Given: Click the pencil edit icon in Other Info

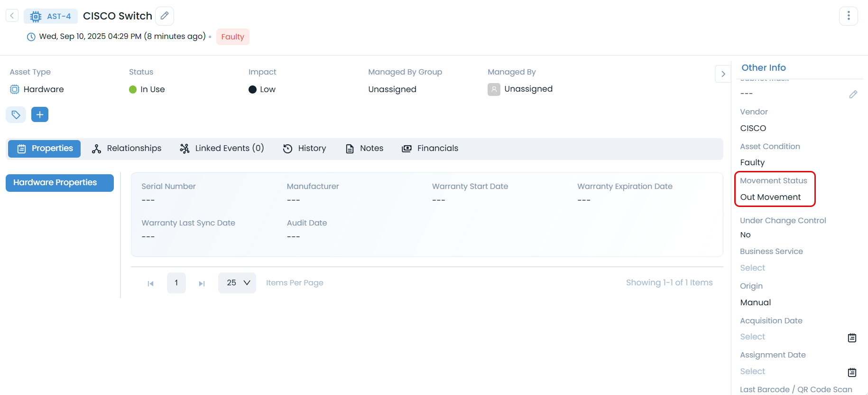Looking at the screenshot, I should point(853,94).
